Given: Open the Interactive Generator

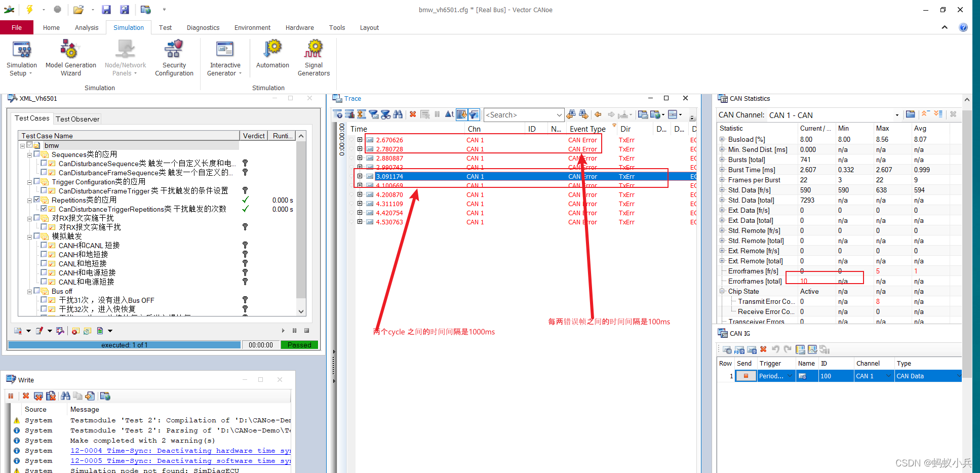Looking at the screenshot, I should (x=225, y=58).
